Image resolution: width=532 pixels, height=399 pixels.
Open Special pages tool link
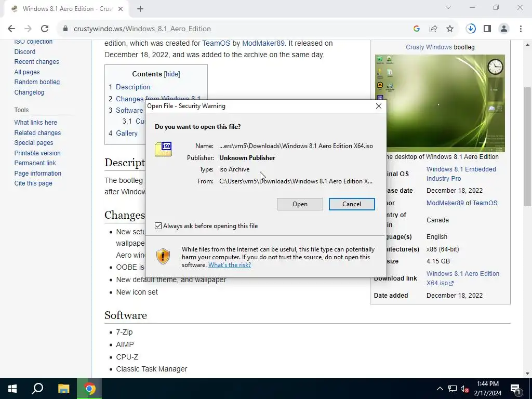[34, 143]
